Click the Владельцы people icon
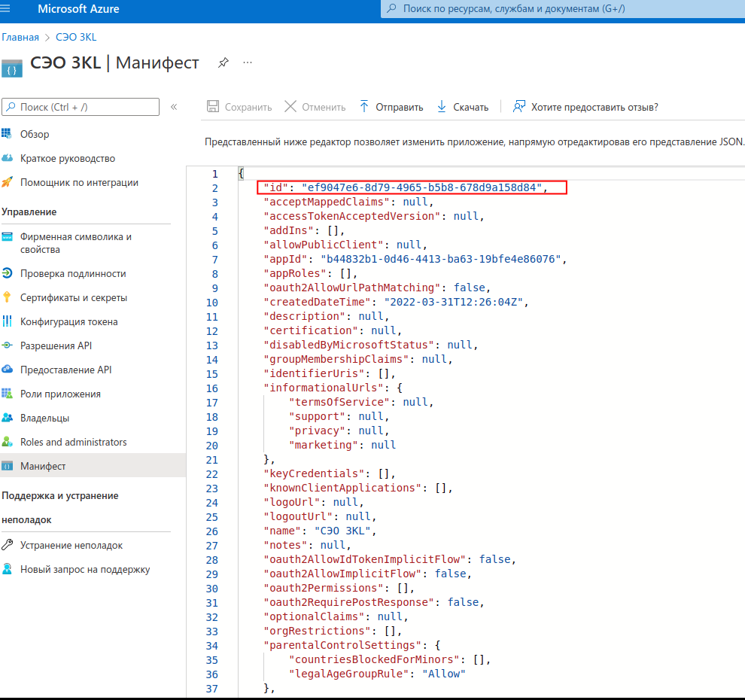 [7, 417]
